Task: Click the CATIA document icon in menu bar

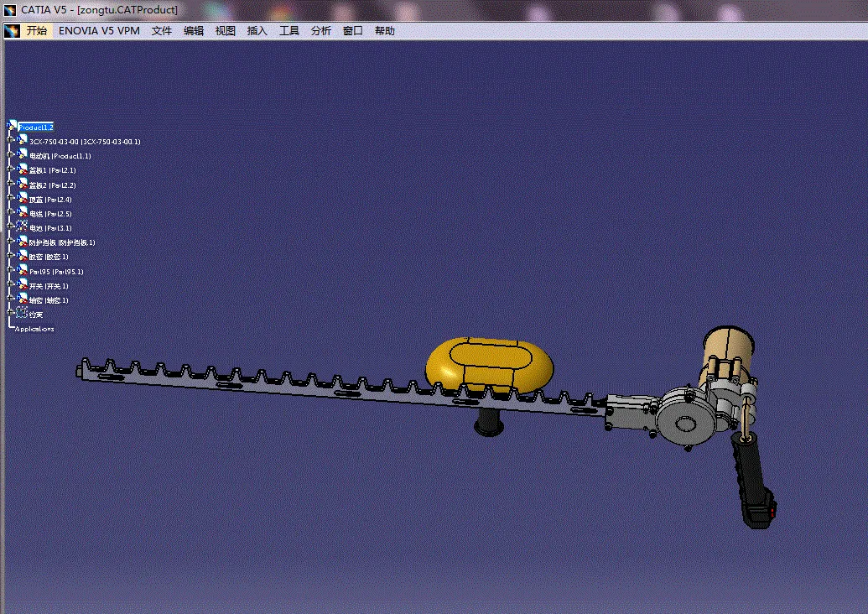Action: point(12,31)
